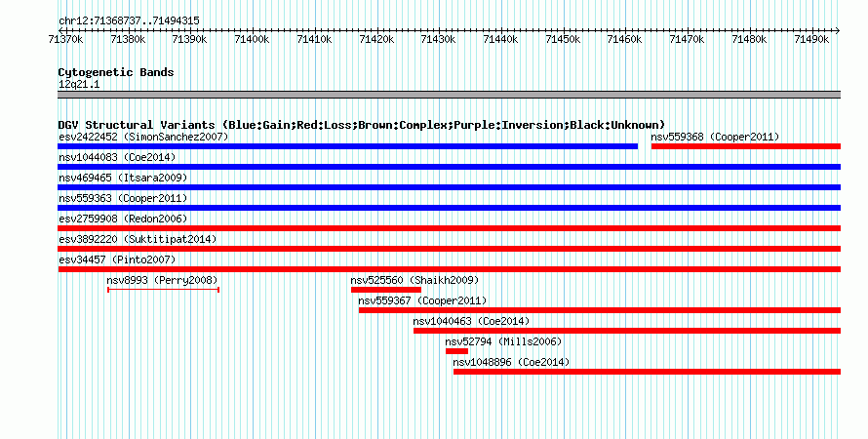Select the nsv559363 (Cooper2011) label
Image resolution: width=868 pixels, height=439 pixels.
tap(123, 198)
